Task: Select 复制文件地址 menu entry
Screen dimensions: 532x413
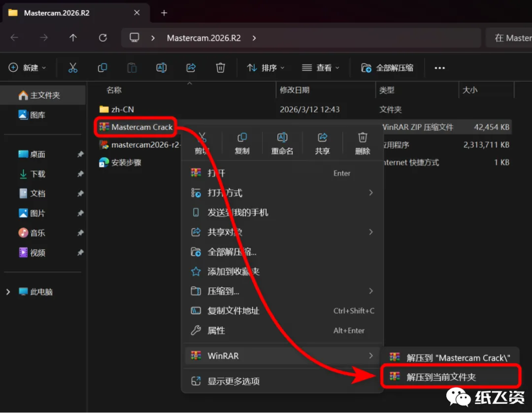Action: 282,311
